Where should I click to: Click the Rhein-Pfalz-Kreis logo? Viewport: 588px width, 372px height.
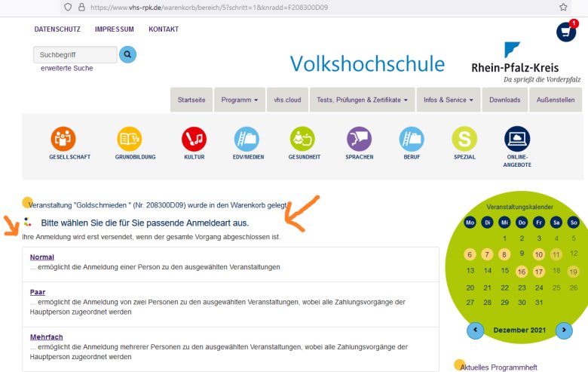coord(525,63)
